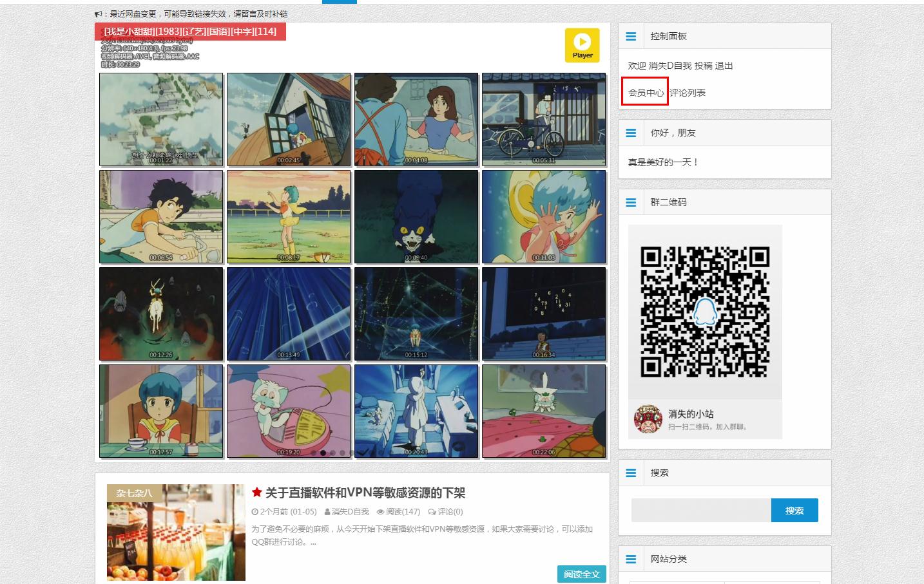Click 退出 to log out
The image size is (924, 584).
click(724, 66)
